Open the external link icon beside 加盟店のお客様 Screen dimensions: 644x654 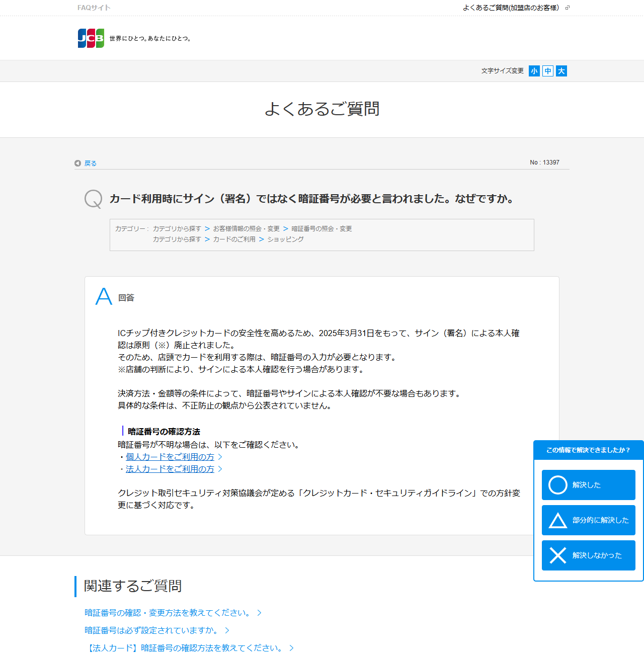click(x=568, y=8)
